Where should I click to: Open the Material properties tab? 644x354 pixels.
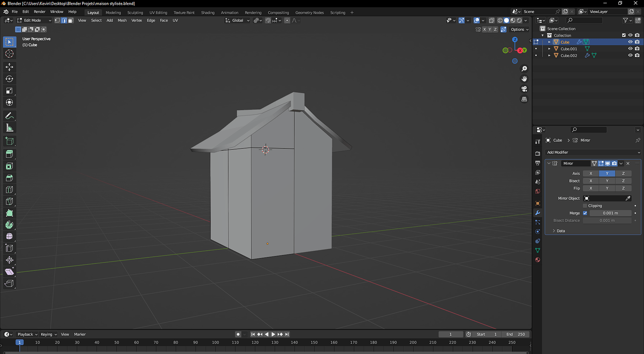(538, 260)
